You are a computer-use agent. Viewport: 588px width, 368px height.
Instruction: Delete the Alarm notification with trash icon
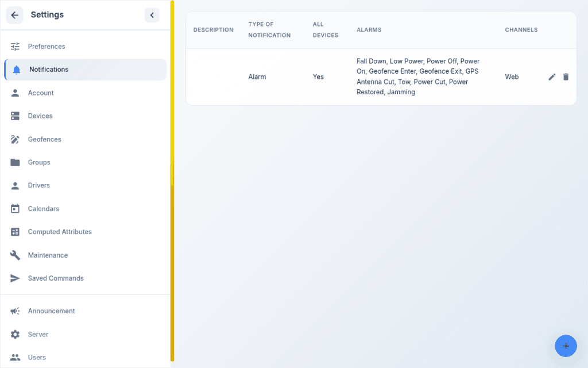[x=566, y=77]
